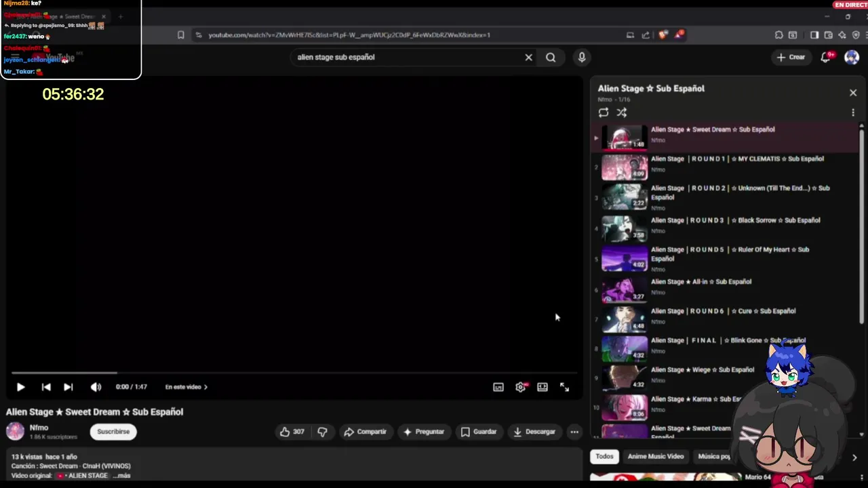Show more filter chips with right arrow

pyautogui.click(x=854, y=457)
